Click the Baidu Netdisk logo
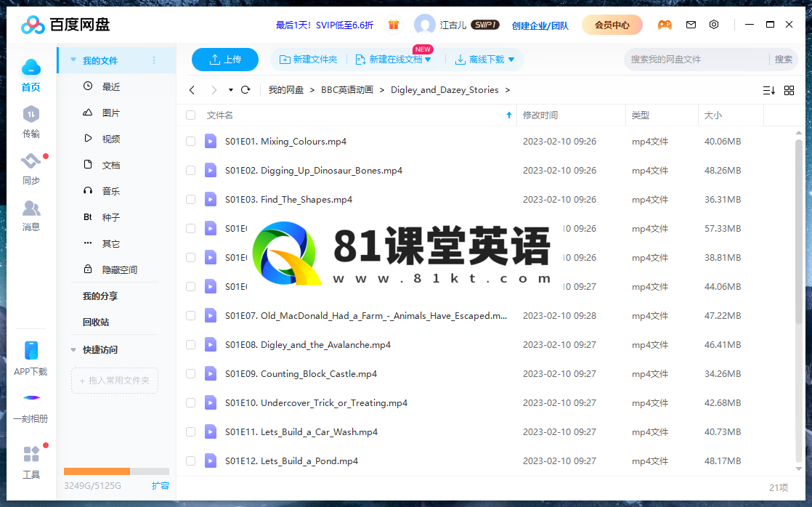Viewport: 812px width, 507px height. (65, 25)
